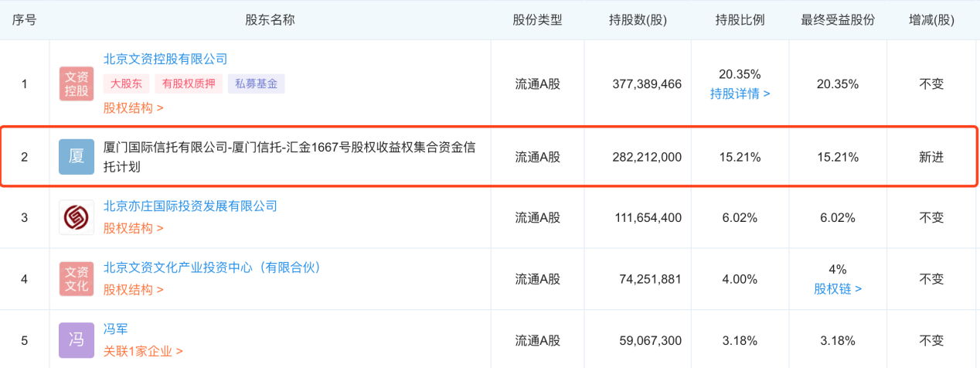
Task: Click the 有股权质押 tag
Action: (188, 83)
